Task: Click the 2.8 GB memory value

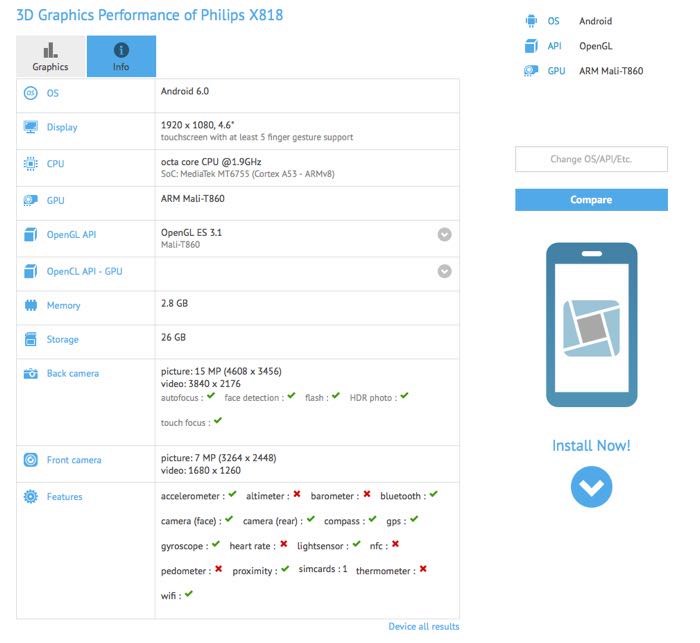Action: click(x=175, y=303)
